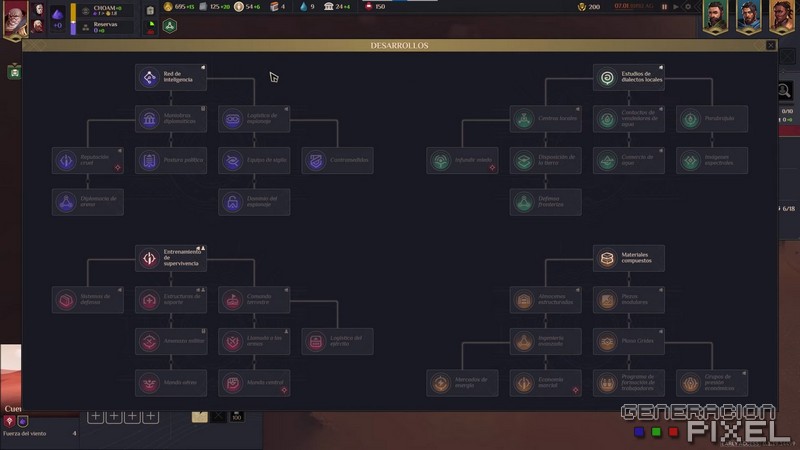Choose the Economía marcial development
This screenshot has height=450, width=800.
545,383
